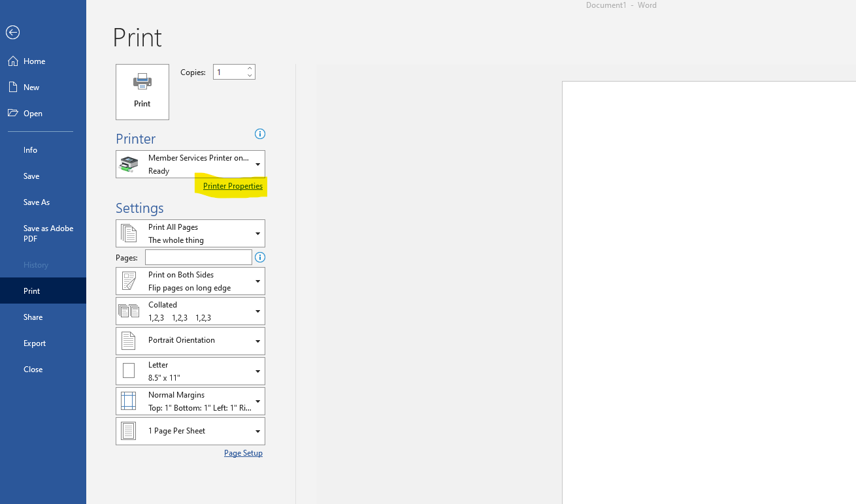Viewport: 856px width, 504px height.
Task: Click the Print All Pages icon
Action: click(x=129, y=233)
